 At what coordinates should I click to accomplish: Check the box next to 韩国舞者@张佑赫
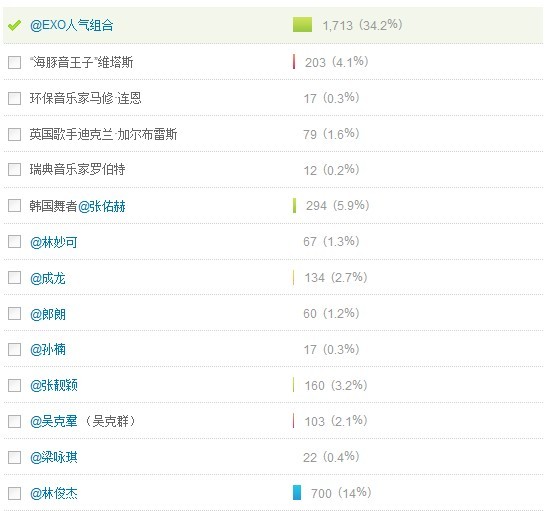pos(15,206)
